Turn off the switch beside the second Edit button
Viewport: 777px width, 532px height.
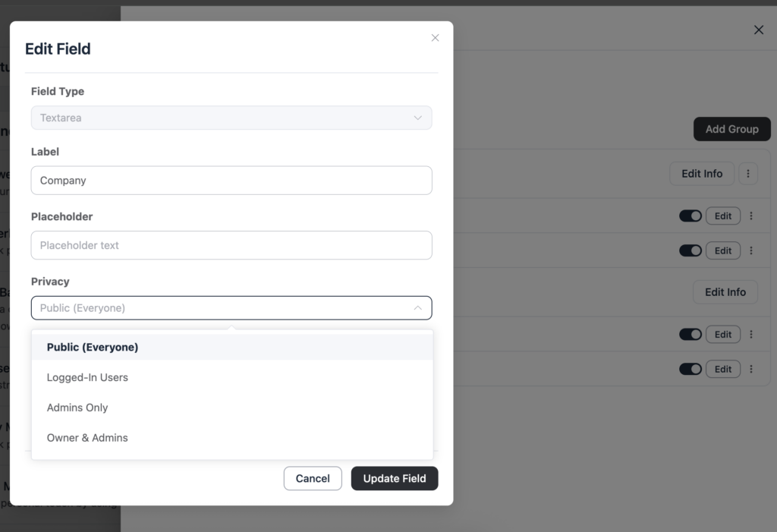[x=690, y=250]
